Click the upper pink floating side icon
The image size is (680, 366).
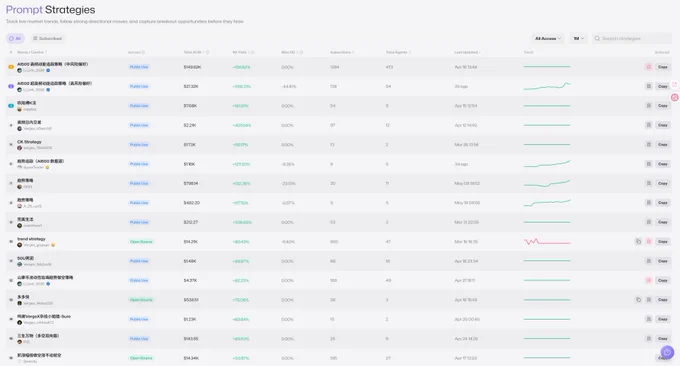pos(675,85)
